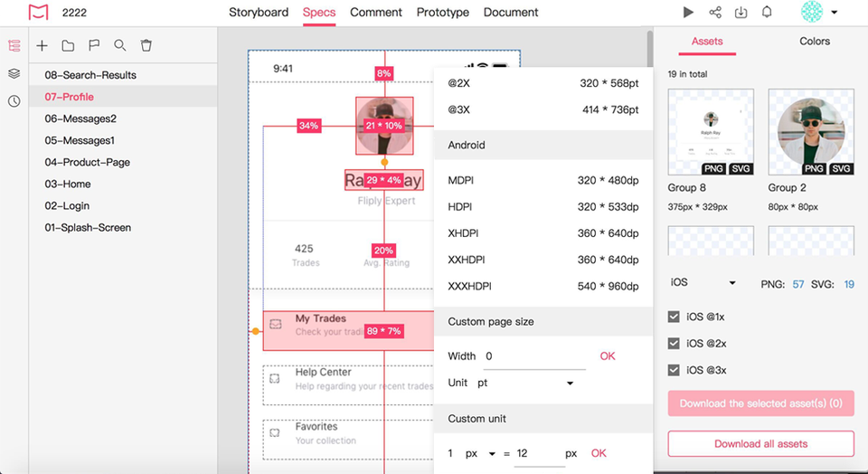Click the flag marker icon
This screenshot has width=868, height=474.
(x=94, y=45)
